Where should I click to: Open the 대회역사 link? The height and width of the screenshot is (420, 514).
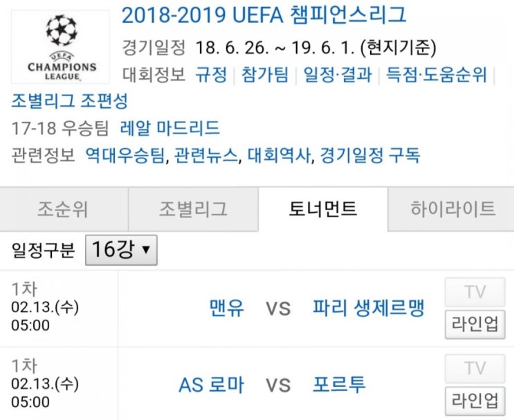click(x=279, y=155)
